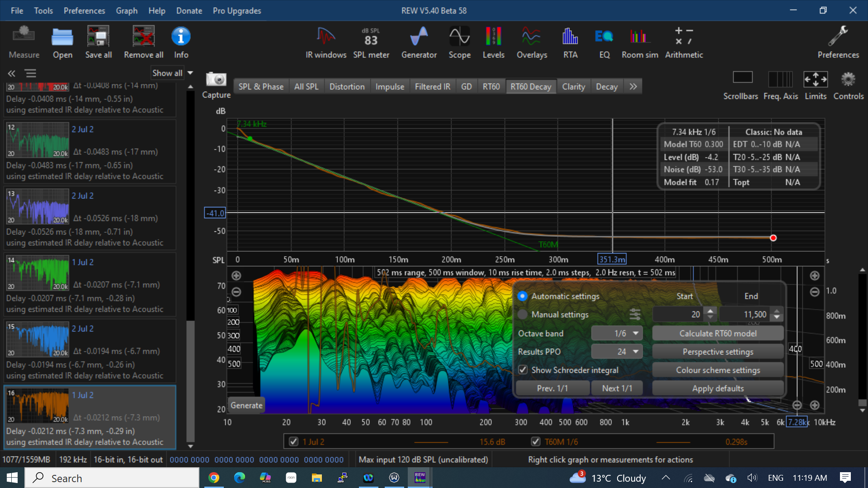Toggle the T60M 1/6 trace checkbox
Screen dimensions: 868x488
[x=536, y=441]
